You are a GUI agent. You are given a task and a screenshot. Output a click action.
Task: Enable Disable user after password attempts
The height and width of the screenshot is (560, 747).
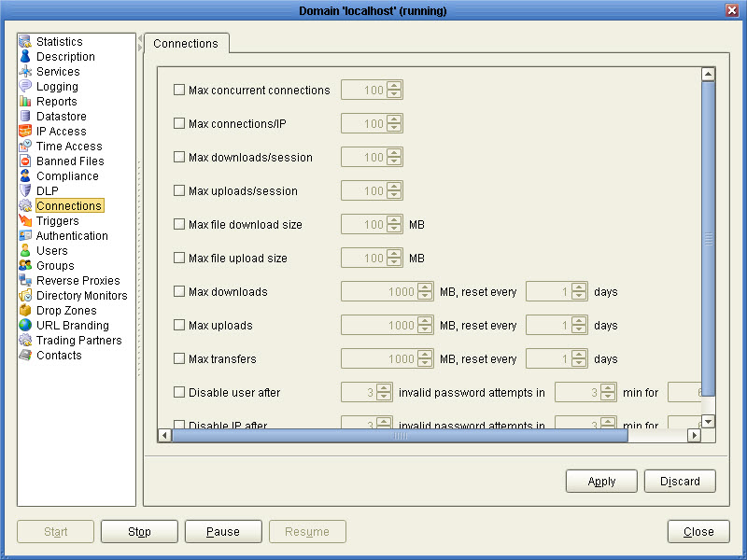[178, 393]
